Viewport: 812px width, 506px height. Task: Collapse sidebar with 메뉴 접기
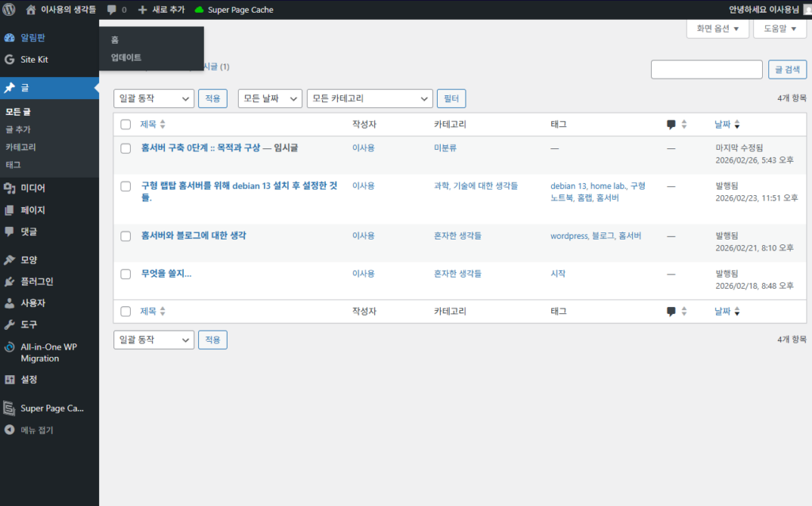coord(36,430)
